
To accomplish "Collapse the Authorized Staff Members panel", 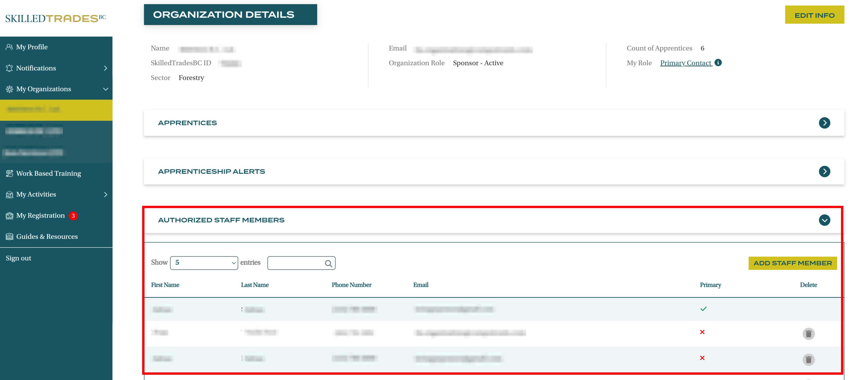I will pyautogui.click(x=824, y=220).
